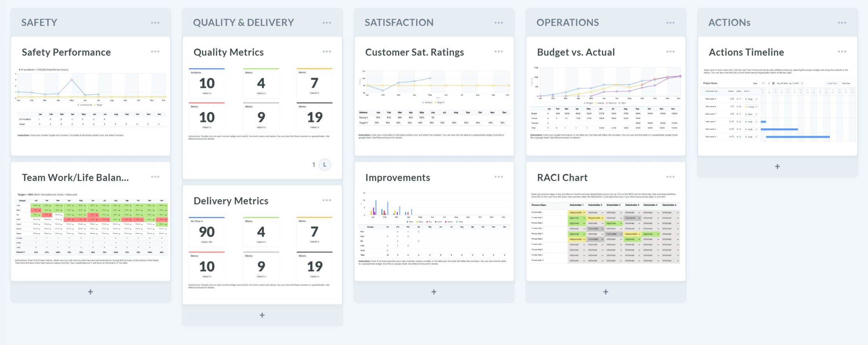Select the On-Time 90 counter widget
This screenshot has width=868, height=345.
pyautogui.click(x=206, y=232)
